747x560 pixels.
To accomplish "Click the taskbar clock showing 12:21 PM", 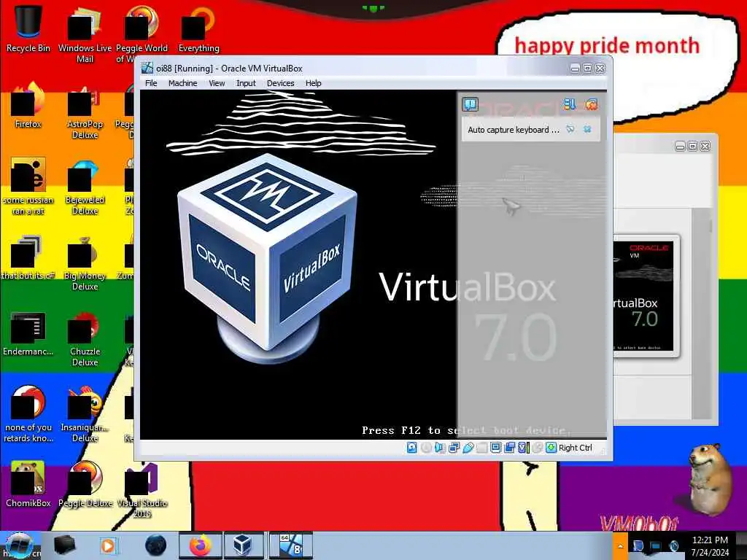I will point(710,545).
